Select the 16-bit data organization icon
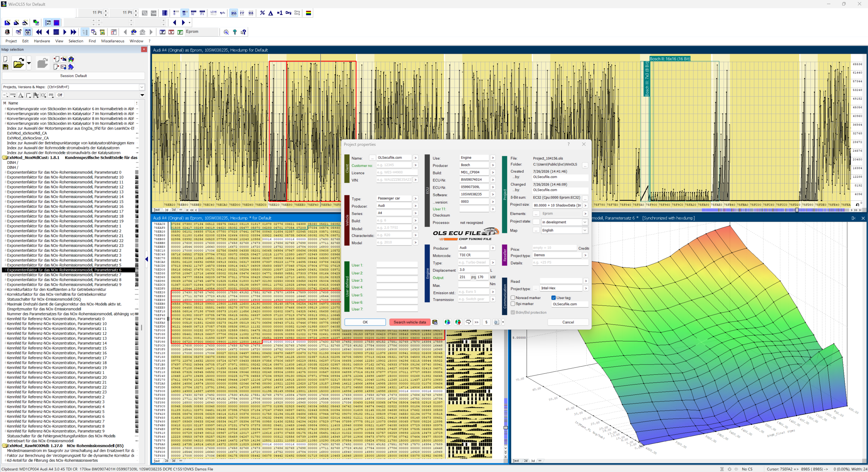The image size is (868, 472). click(184, 13)
